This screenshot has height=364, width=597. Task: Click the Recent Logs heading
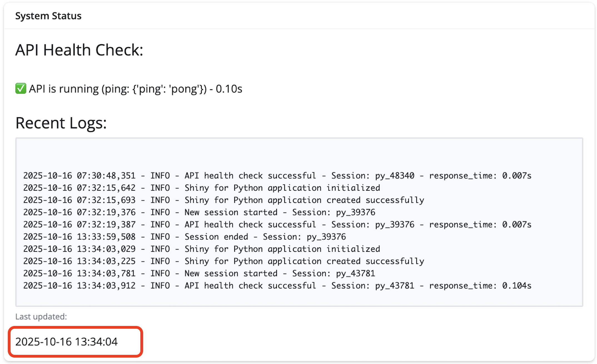[61, 123]
